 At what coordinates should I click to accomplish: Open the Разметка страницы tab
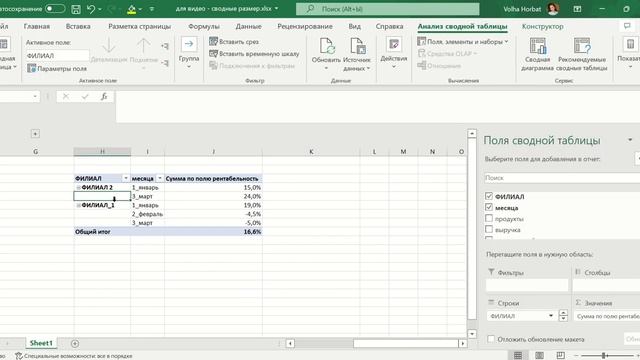(140, 26)
